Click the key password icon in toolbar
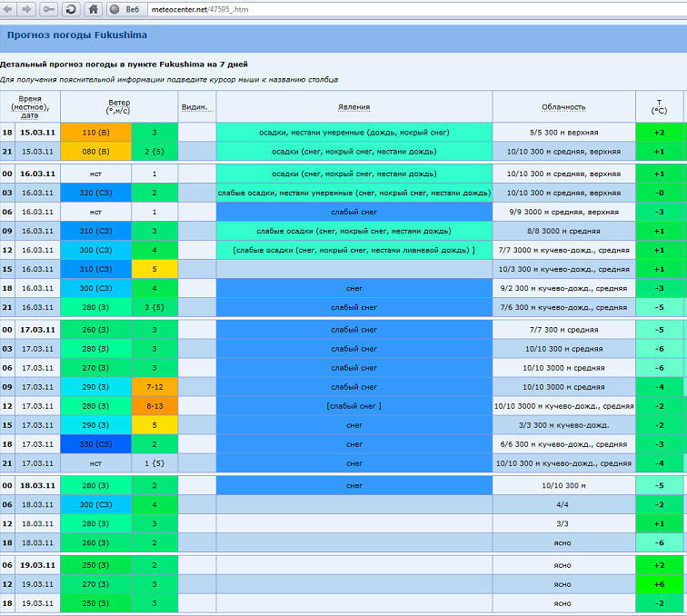The image size is (687, 616). click(x=48, y=9)
